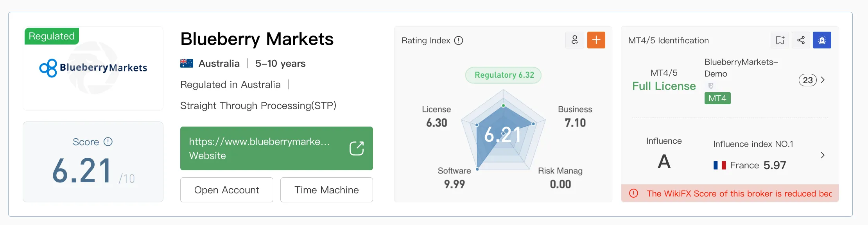The width and height of the screenshot is (868, 225).
Task: Expand the MT4/5 license details arrow
Action: 823,80
